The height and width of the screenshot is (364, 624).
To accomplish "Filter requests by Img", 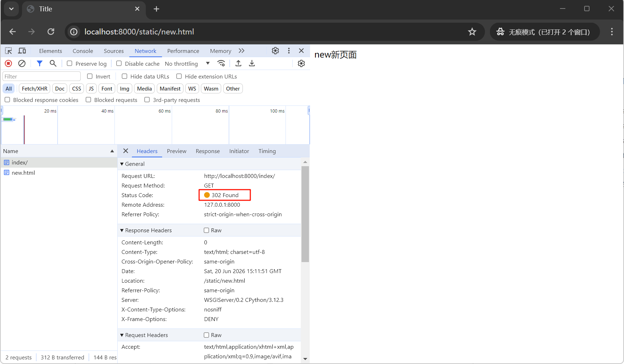I will click(x=124, y=88).
